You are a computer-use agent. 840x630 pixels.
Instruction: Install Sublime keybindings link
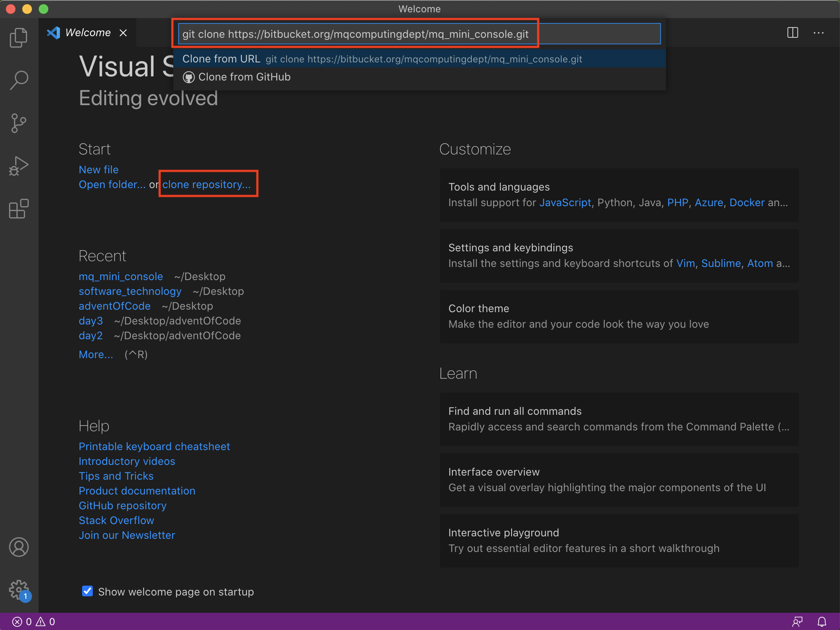pyautogui.click(x=721, y=263)
